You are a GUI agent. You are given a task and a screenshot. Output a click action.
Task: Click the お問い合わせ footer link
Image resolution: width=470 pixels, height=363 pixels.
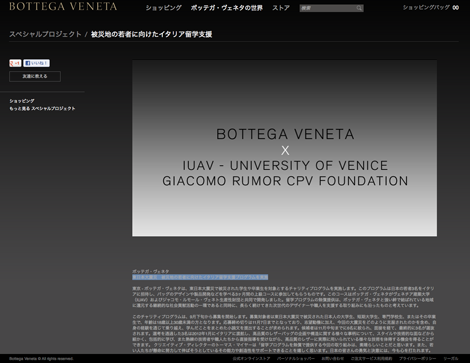tap(333, 359)
